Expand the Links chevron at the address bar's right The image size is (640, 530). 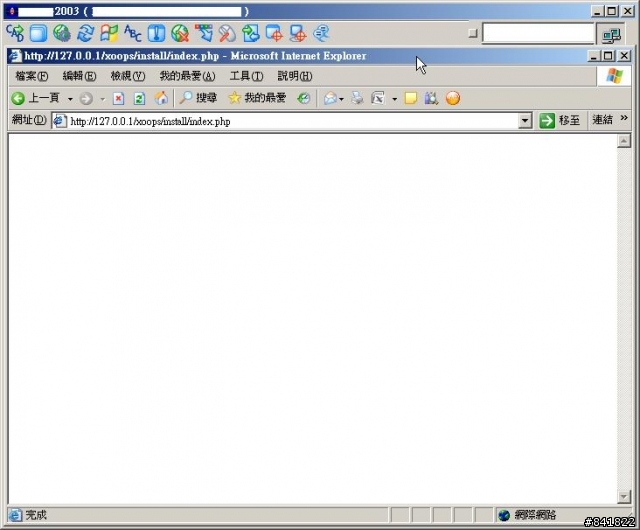click(x=624, y=118)
